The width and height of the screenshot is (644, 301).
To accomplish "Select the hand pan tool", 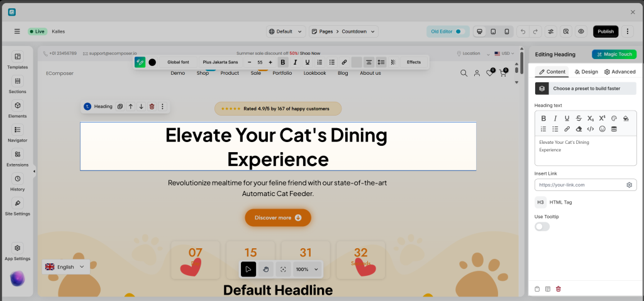I will pyautogui.click(x=265, y=269).
